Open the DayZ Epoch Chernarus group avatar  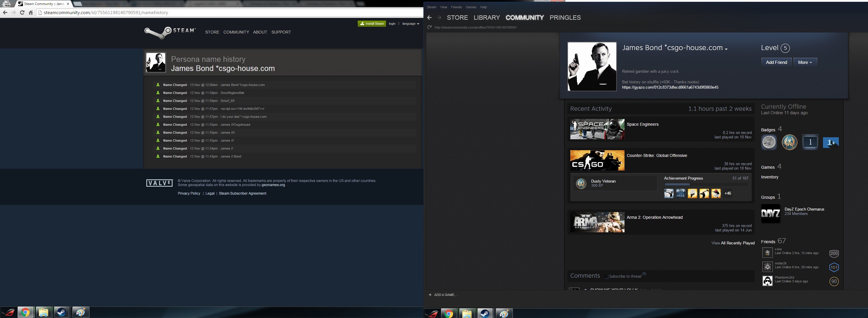tap(771, 213)
